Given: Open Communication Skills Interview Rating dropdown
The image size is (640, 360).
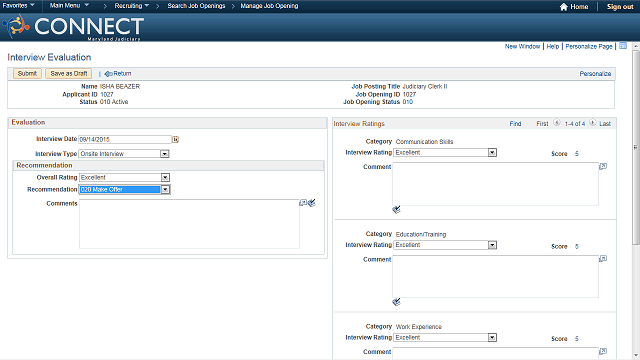Looking at the screenshot, I should (x=492, y=153).
